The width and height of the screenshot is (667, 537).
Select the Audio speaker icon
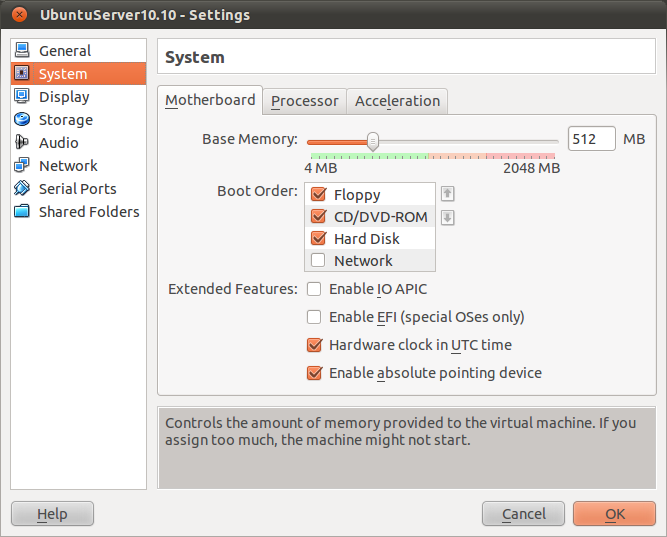coord(21,143)
